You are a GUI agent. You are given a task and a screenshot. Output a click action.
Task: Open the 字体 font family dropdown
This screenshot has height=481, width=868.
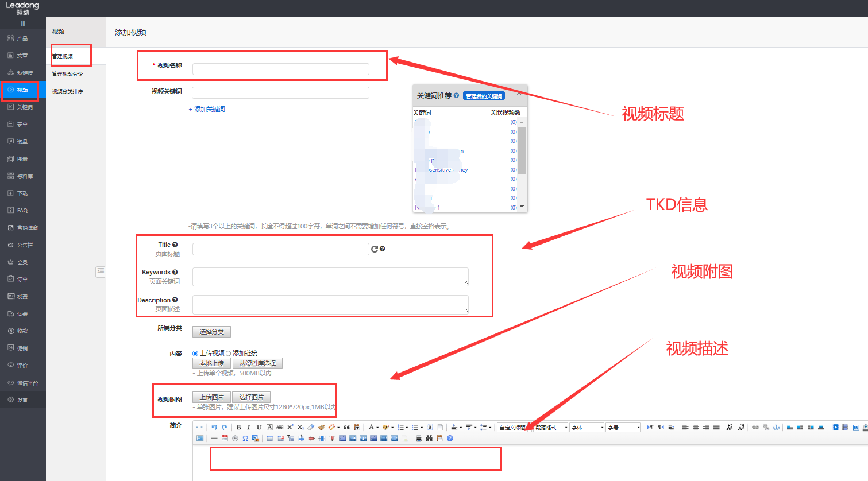(587, 428)
